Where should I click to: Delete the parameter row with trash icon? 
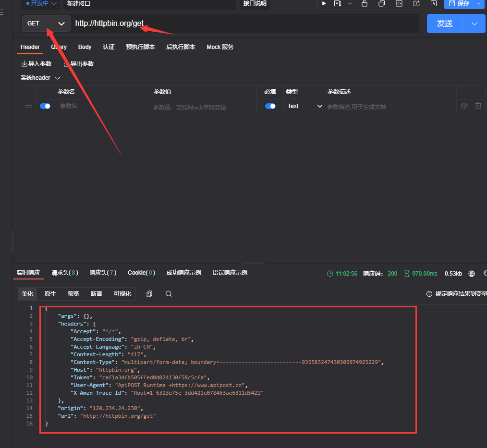(478, 106)
